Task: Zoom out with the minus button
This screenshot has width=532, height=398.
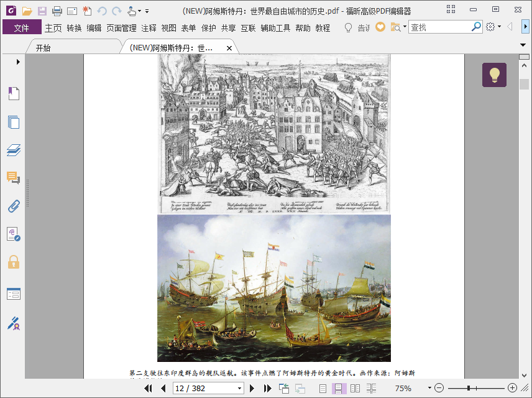Action: [x=439, y=388]
